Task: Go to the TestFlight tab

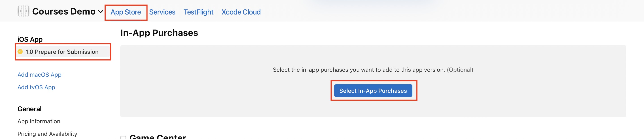Action: [x=198, y=12]
